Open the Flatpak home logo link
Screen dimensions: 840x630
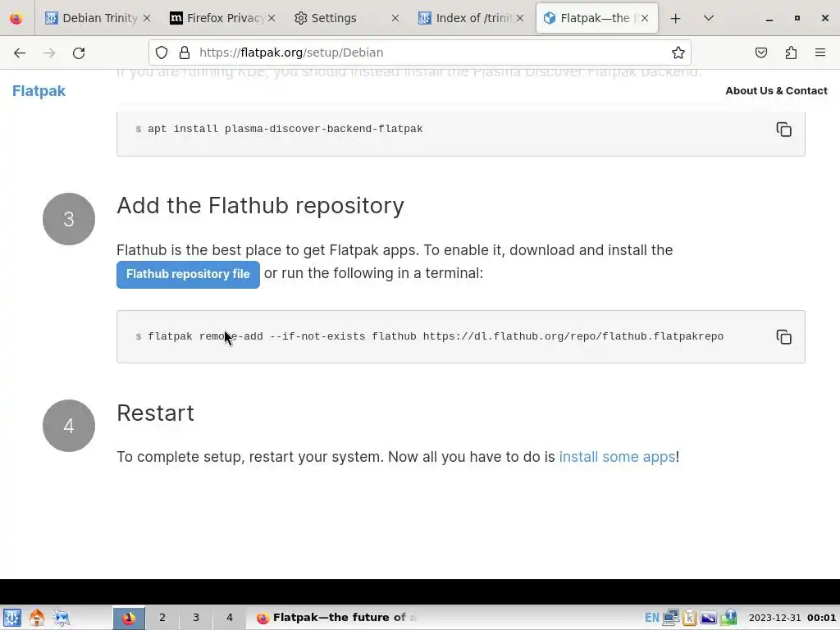39,91
